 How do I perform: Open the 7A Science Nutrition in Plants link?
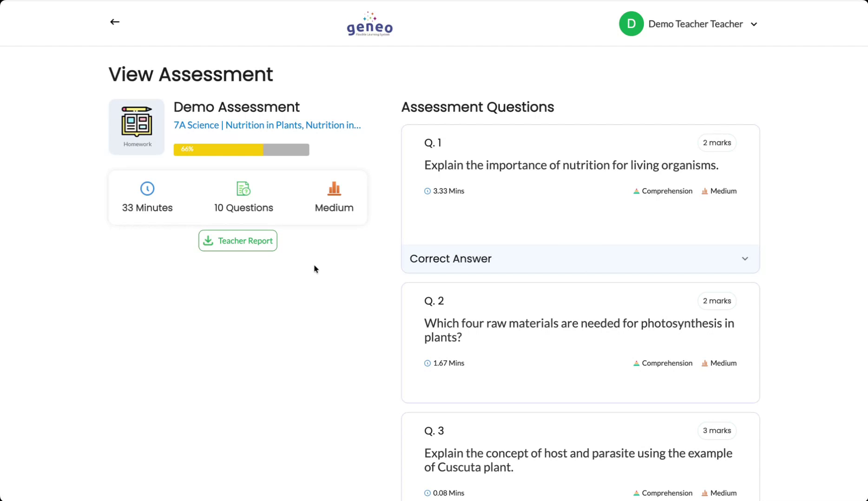(267, 125)
